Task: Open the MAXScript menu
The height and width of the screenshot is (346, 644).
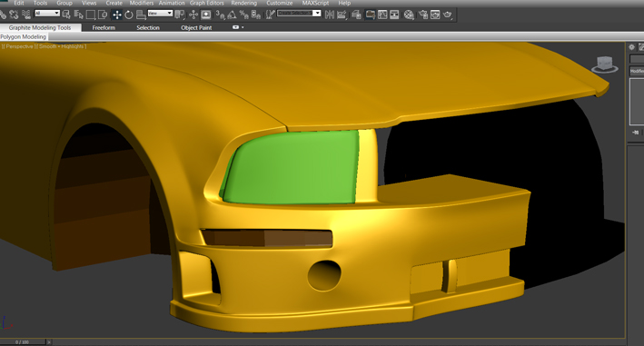Action: coord(315,3)
